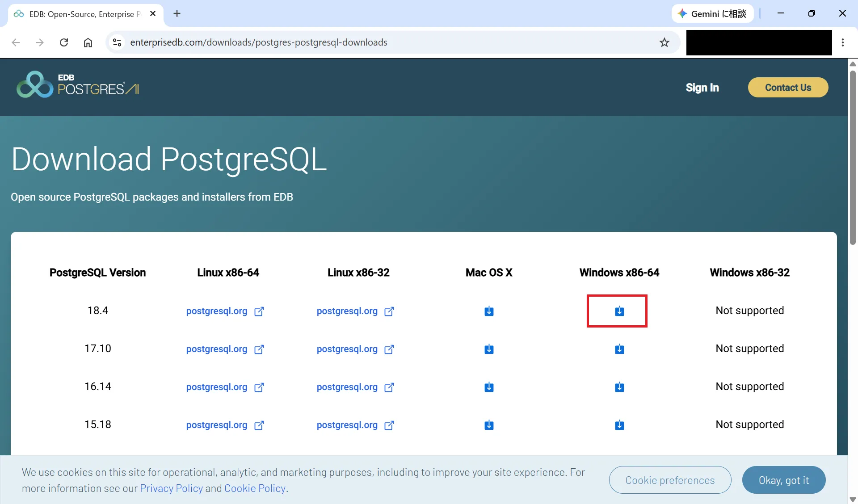858x504 pixels.
Task: Open postgresql.org link for 15.18 Linux x86-64
Action: (225, 425)
